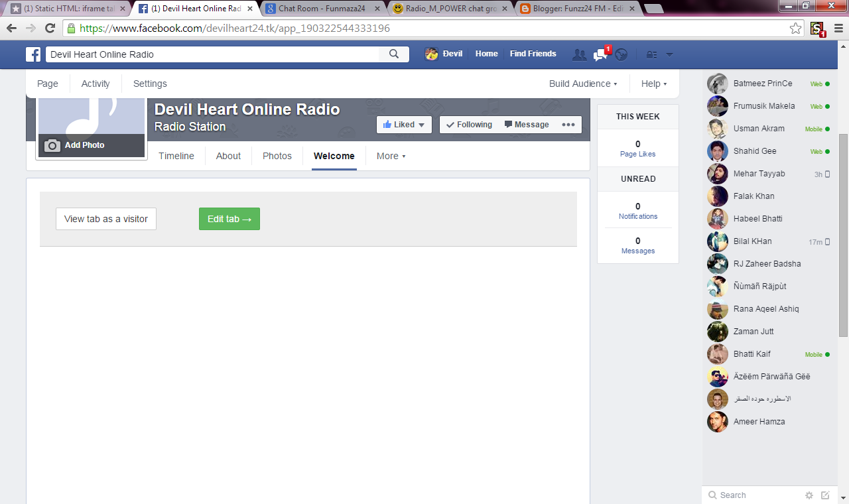
Task: Click the privacy shortcuts lock icon
Action: 651,54
